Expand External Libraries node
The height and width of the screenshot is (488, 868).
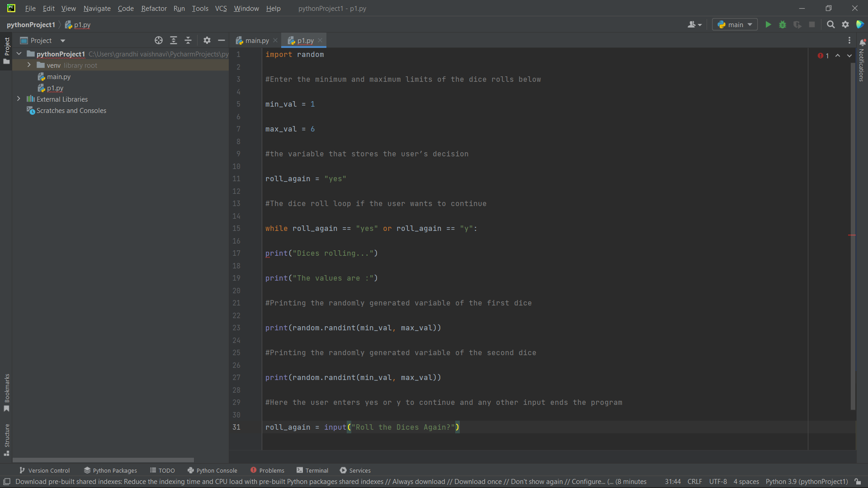pyautogui.click(x=19, y=99)
